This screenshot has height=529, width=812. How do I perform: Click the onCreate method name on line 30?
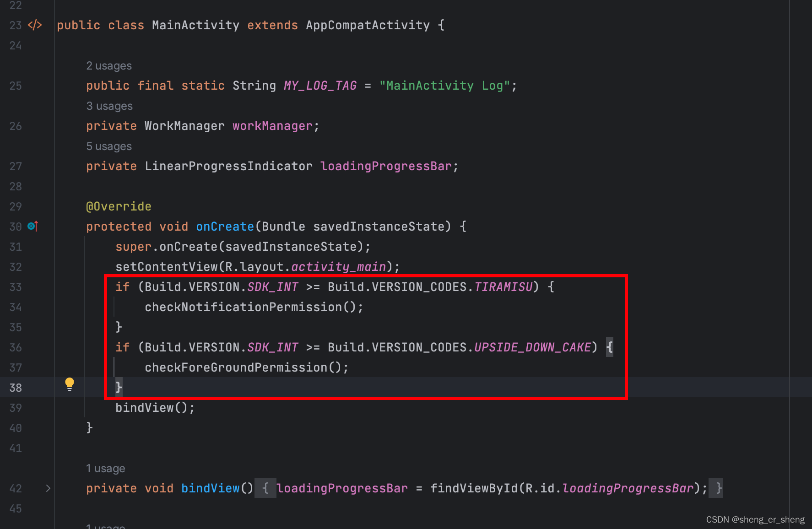(225, 227)
